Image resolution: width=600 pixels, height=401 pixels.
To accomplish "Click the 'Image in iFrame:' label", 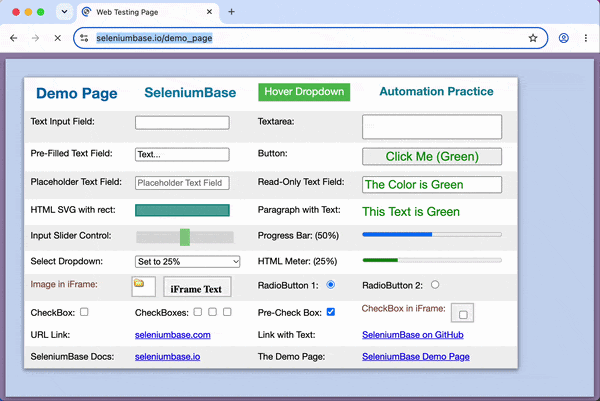I will tap(64, 284).
